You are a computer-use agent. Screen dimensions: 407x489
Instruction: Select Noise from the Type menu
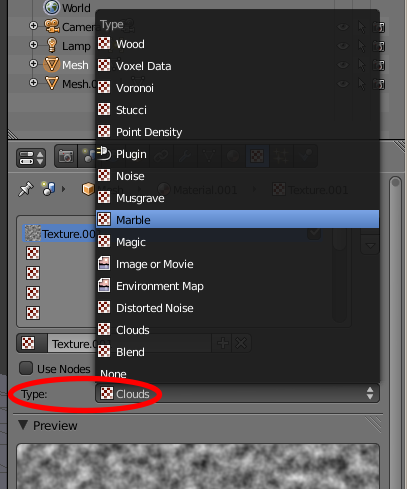[x=237, y=176]
